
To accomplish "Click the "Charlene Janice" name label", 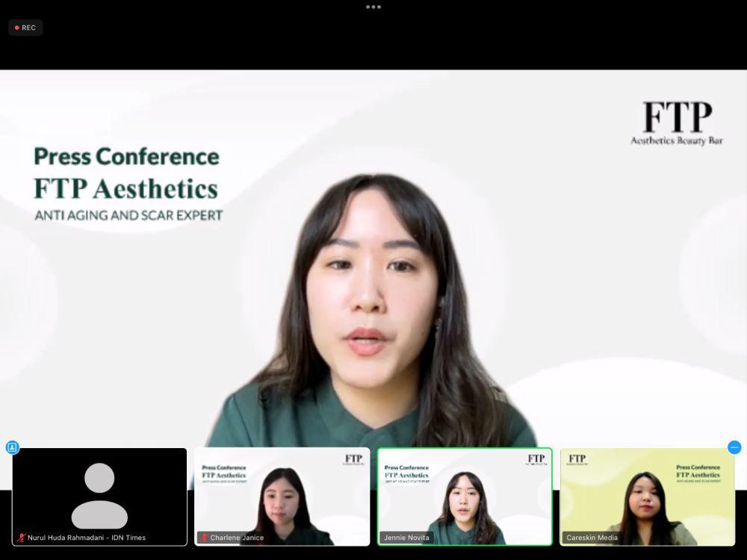I will pyautogui.click(x=237, y=538).
